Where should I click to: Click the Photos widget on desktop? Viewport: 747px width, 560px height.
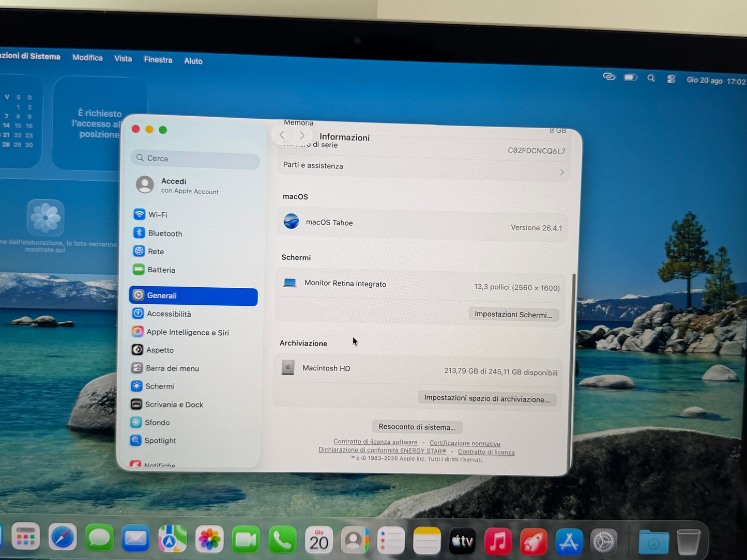click(59, 227)
